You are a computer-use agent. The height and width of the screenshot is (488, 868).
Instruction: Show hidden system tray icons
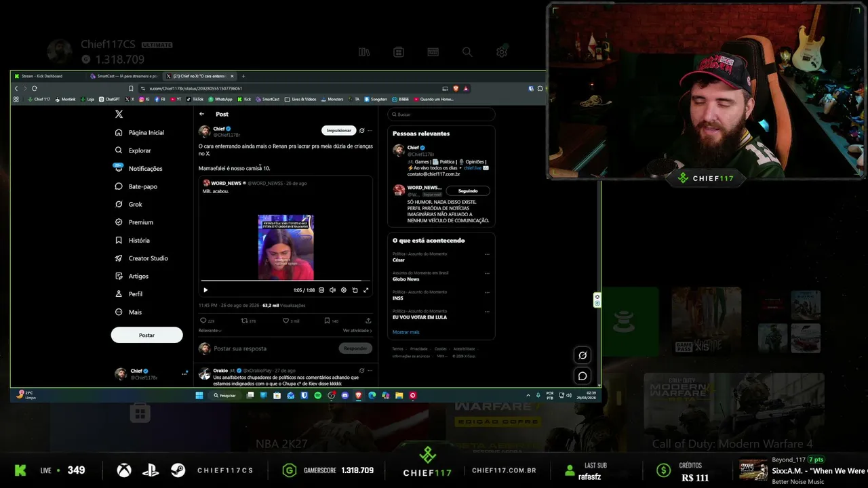click(528, 395)
